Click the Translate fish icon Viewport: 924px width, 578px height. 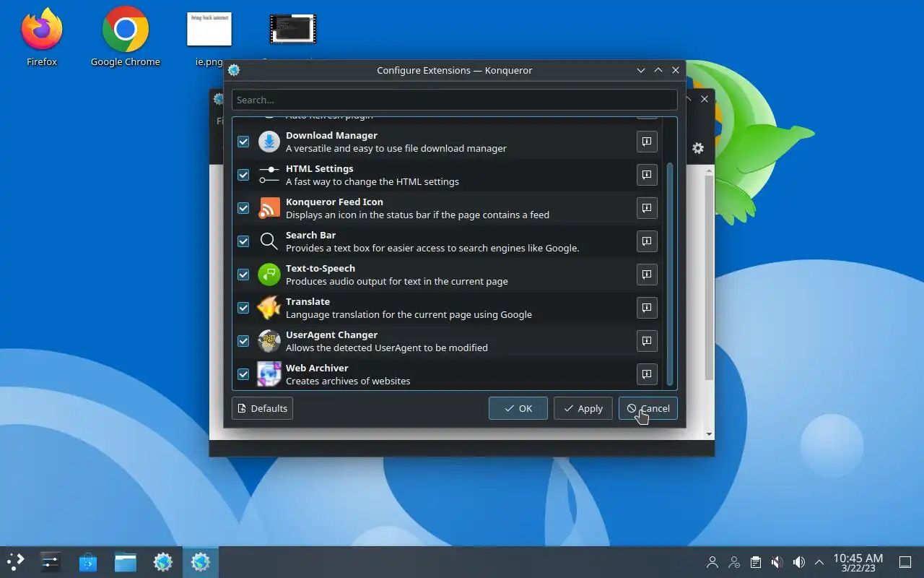pos(269,308)
